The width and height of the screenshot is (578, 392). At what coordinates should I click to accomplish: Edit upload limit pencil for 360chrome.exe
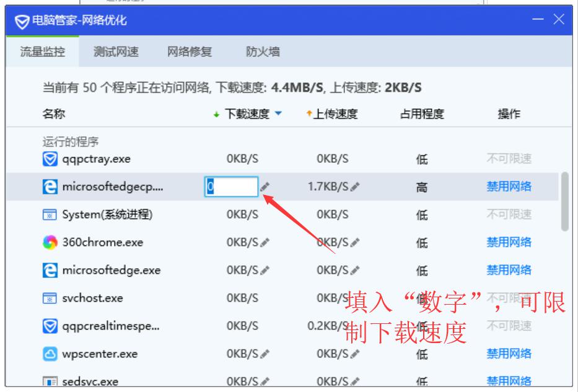(354, 242)
